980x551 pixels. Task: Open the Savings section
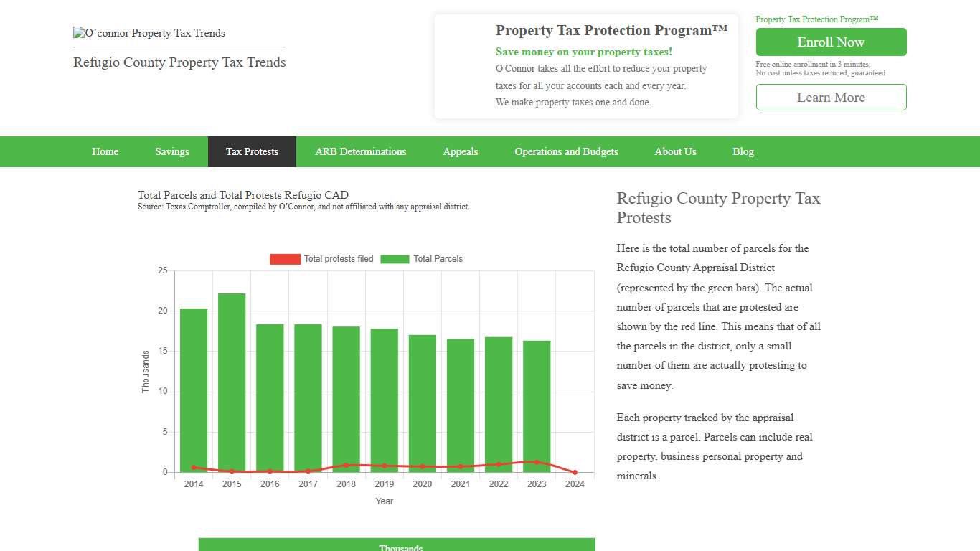[x=171, y=151]
